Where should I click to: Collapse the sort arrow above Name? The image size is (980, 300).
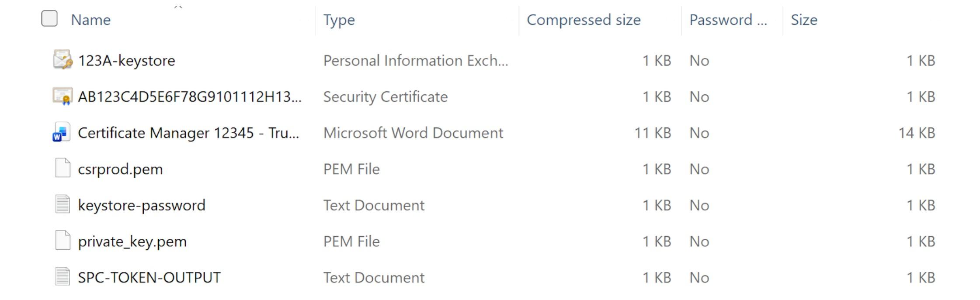[x=178, y=7]
